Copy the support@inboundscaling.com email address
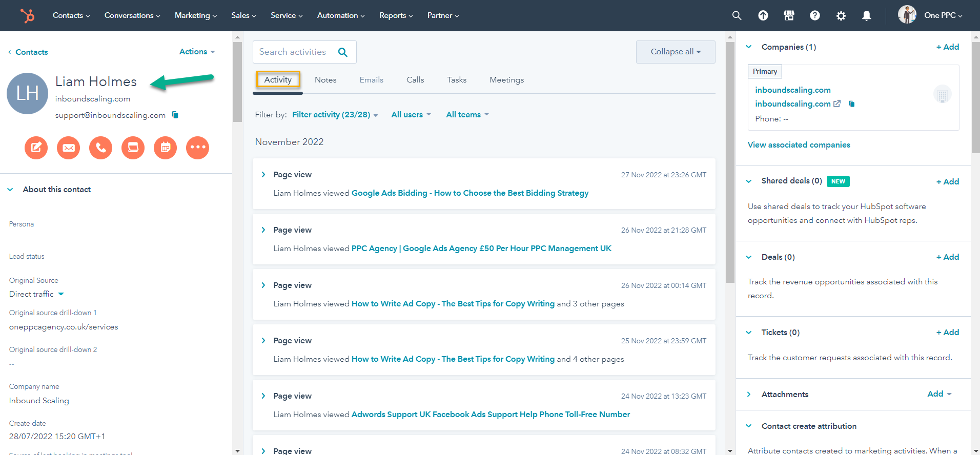The width and height of the screenshot is (980, 455). pos(175,115)
